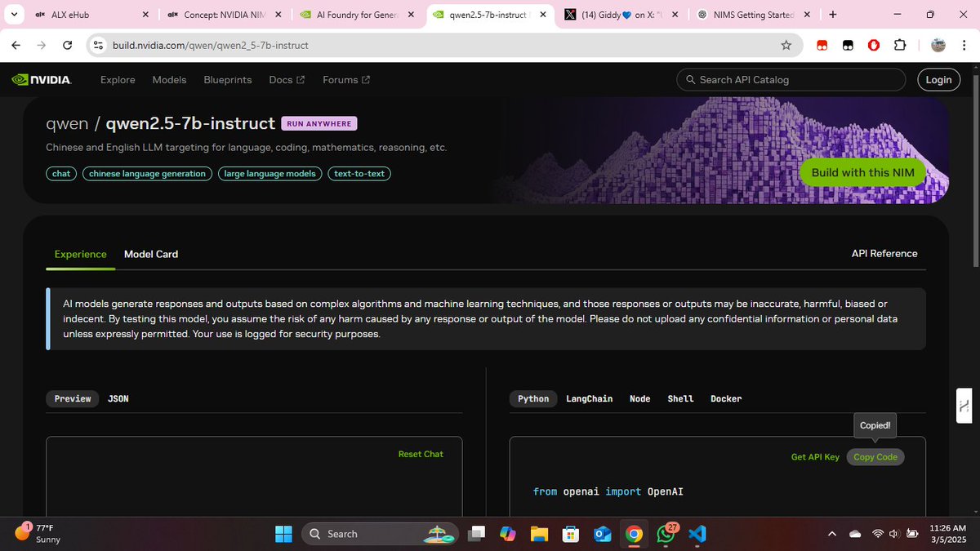Open the Windows Start menu
The width and height of the screenshot is (980, 551).
click(283, 534)
